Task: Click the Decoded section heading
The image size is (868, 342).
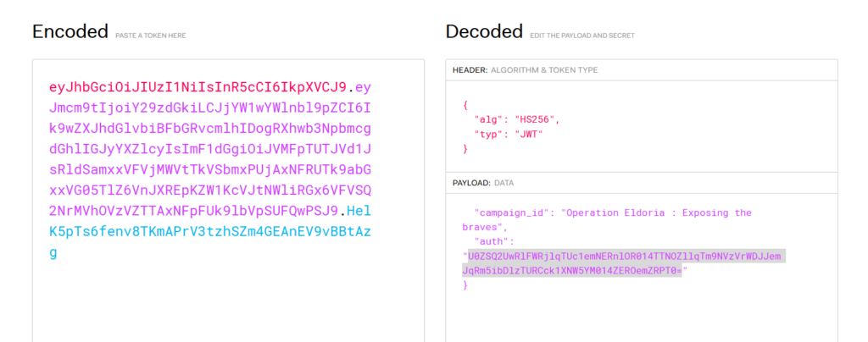Action: click(x=484, y=31)
